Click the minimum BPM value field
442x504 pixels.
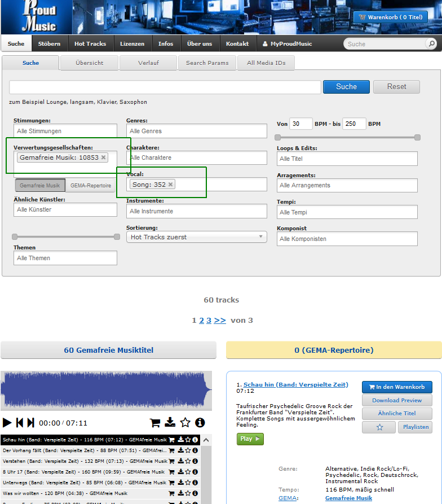(x=300, y=124)
